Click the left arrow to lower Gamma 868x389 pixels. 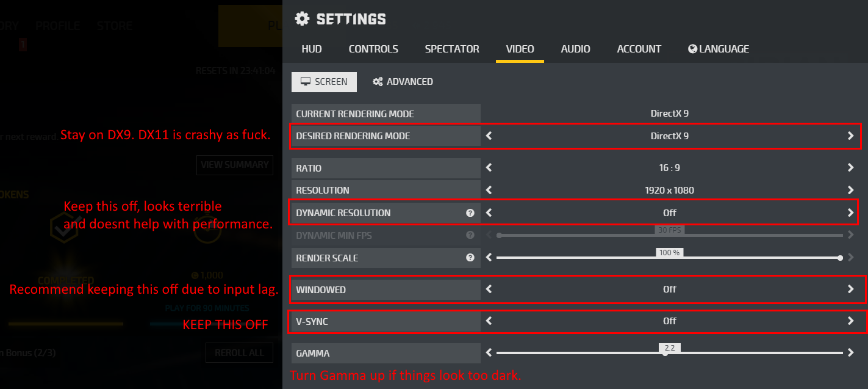(x=489, y=353)
